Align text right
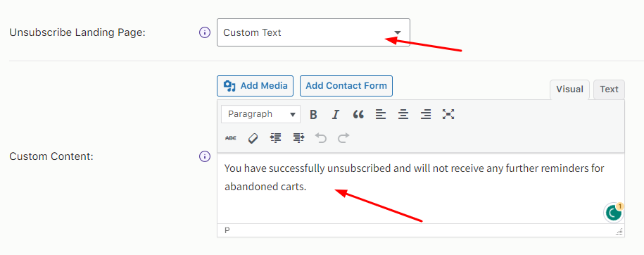This screenshot has height=255, width=644. 426,114
